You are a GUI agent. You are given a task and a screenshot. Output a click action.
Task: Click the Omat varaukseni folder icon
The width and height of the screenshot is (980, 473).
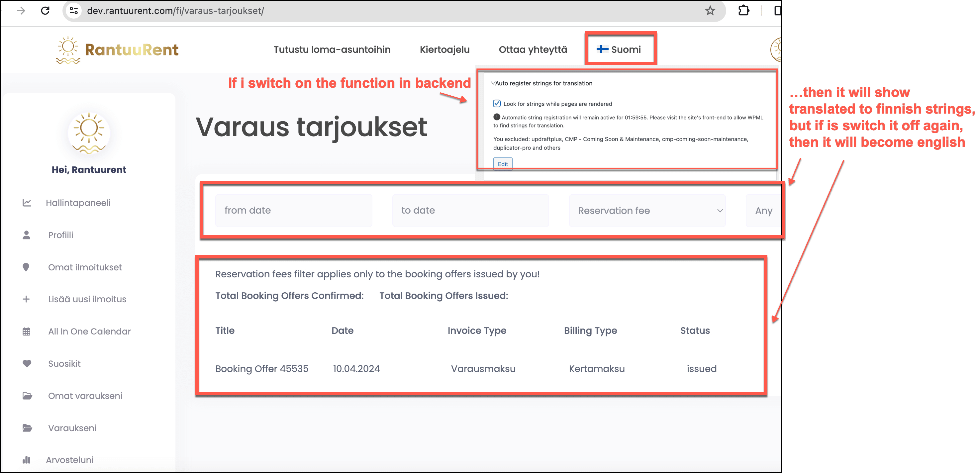27,396
